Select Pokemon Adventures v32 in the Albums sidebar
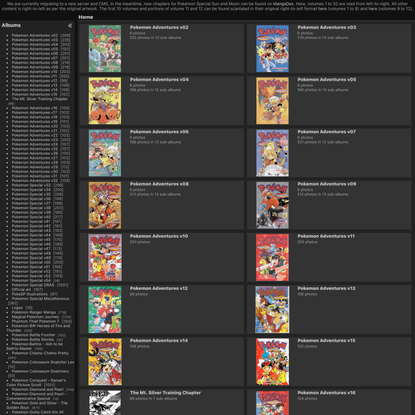This screenshot has width=415, height=415. (35, 181)
